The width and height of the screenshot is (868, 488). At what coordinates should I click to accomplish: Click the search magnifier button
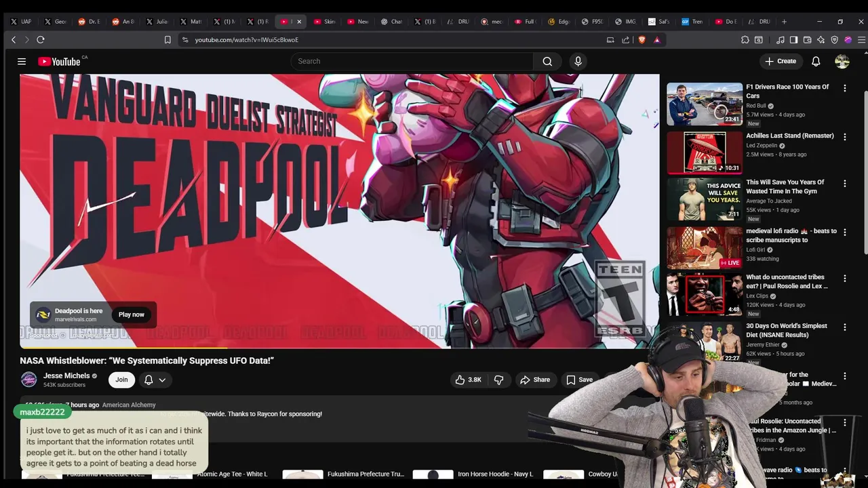click(547, 62)
